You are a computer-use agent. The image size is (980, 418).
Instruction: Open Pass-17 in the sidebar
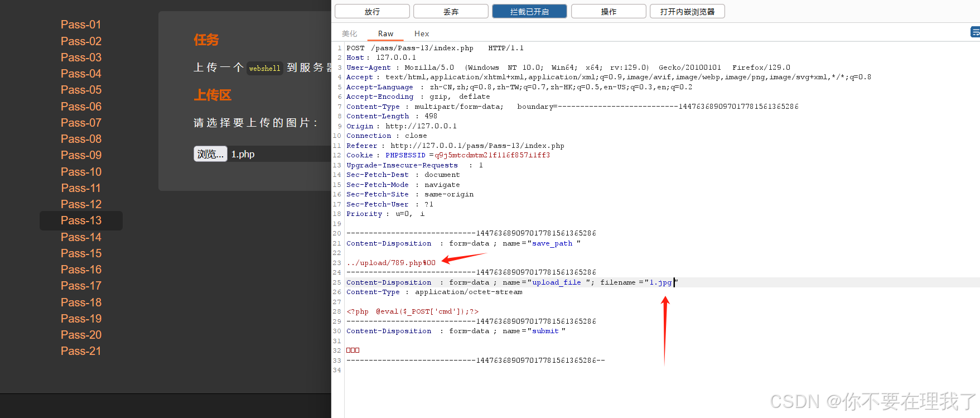81,286
